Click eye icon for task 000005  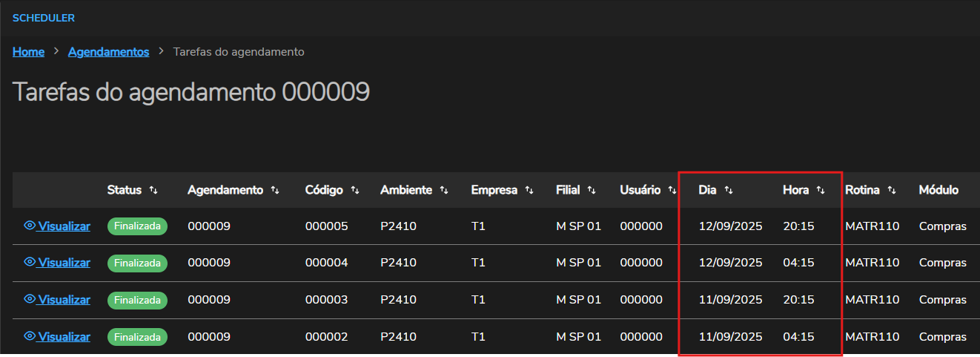pos(30,226)
